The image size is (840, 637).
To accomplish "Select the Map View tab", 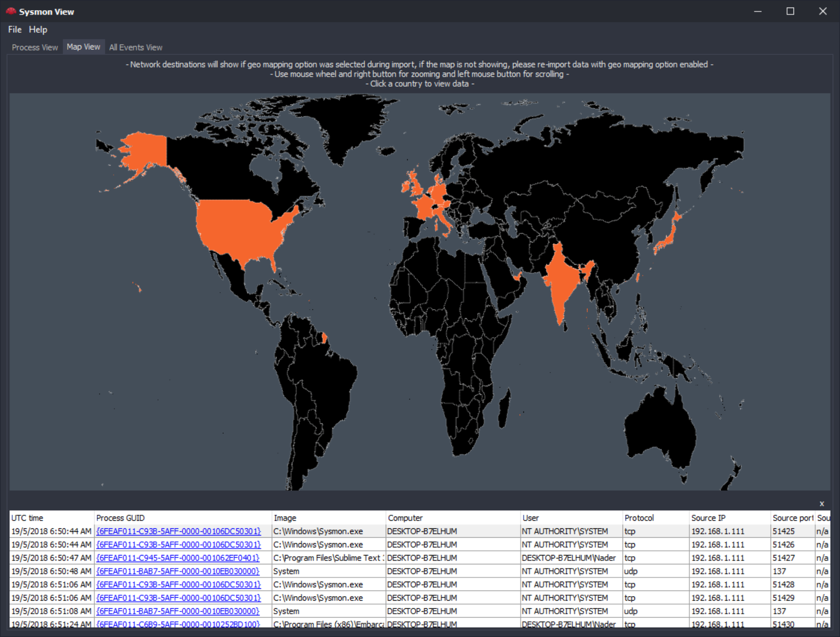I will pos(83,47).
